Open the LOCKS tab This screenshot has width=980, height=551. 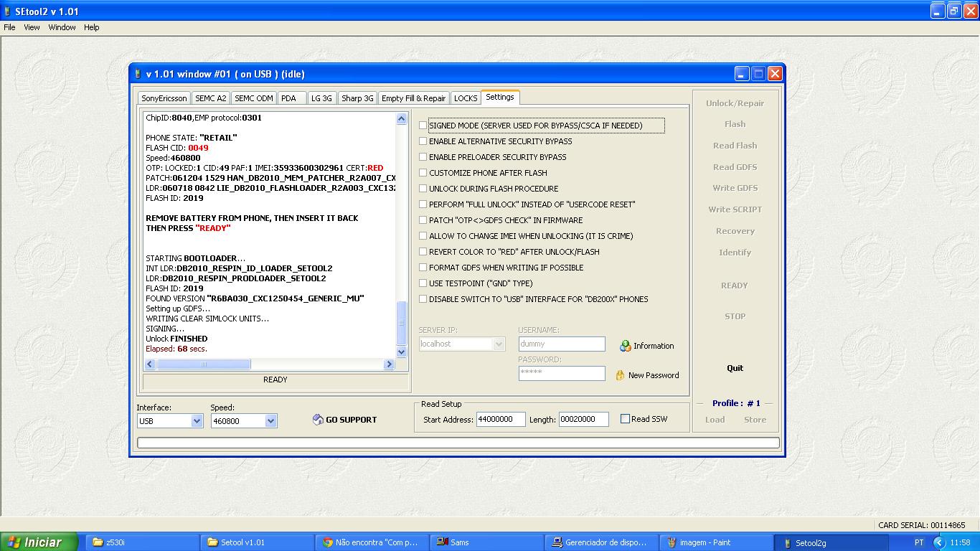click(466, 98)
